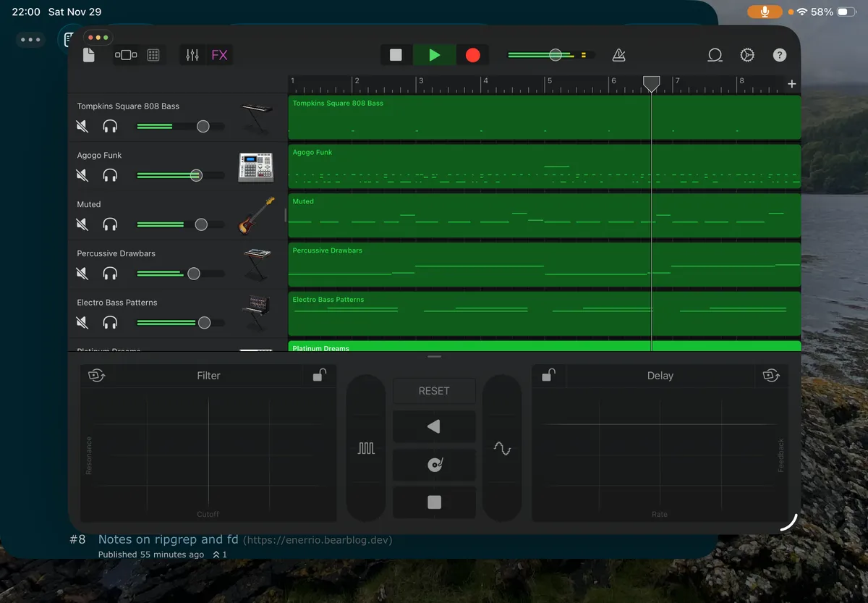Open the help question mark
This screenshot has width=868, height=603.
point(779,55)
